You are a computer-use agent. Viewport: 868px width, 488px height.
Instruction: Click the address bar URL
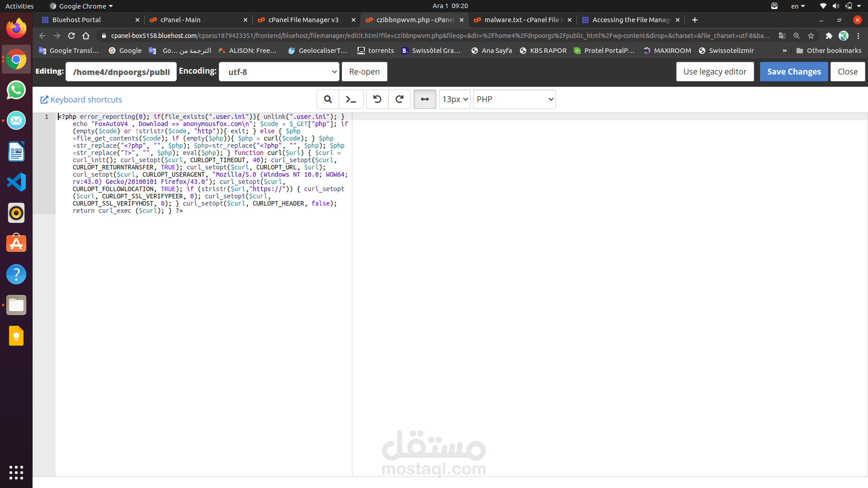pyautogui.click(x=440, y=36)
